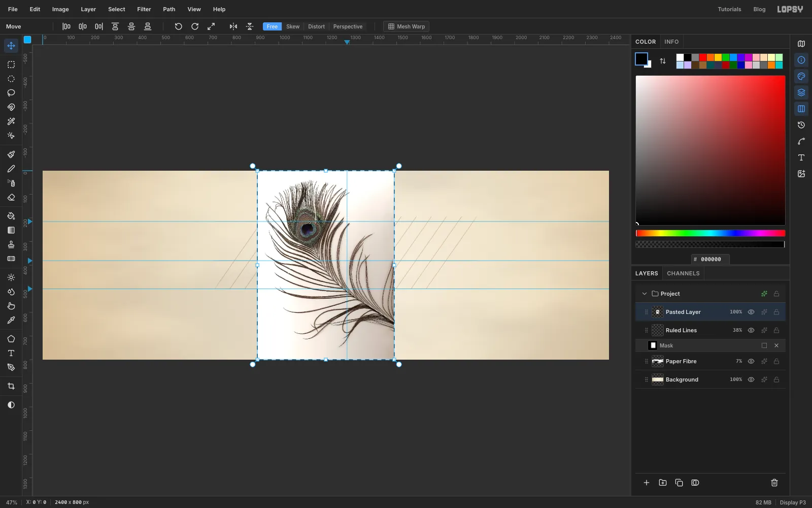Pick the red swatch in the palette
This screenshot has width=812, height=508.
(x=703, y=57)
